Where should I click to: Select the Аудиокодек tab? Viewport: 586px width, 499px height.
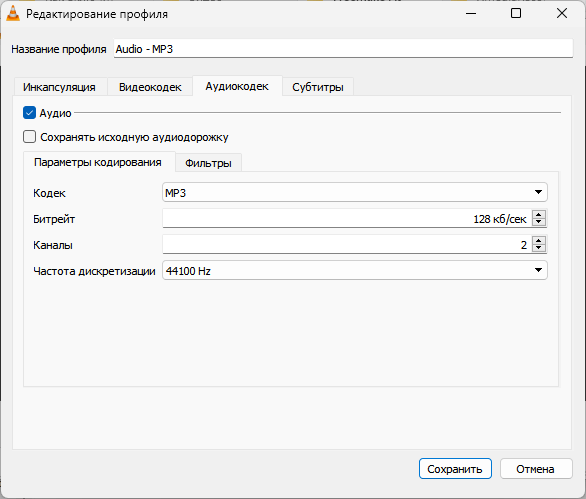coord(237,86)
